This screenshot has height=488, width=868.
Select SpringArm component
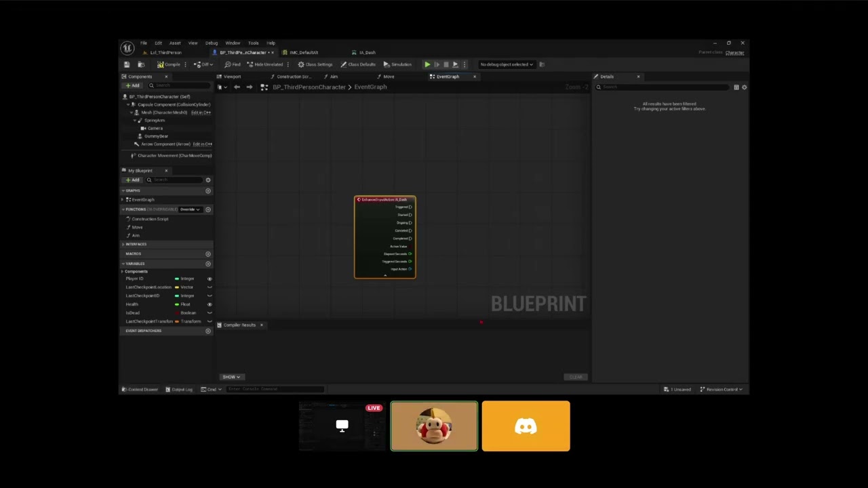pyautogui.click(x=154, y=121)
